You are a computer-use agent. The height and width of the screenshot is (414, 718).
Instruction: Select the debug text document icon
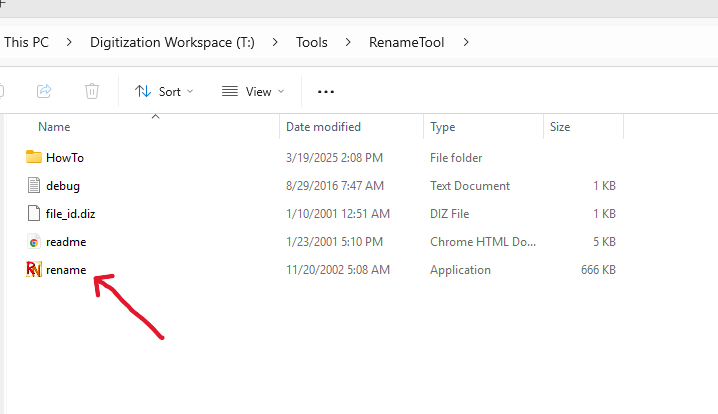pyautogui.click(x=34, y=185)
